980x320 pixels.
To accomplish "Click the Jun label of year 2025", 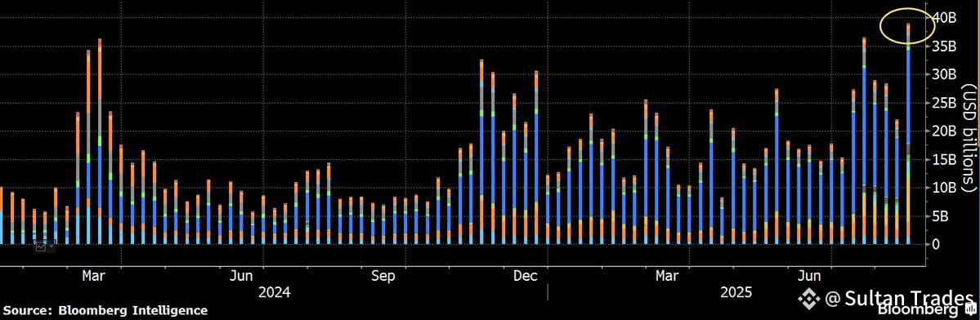I will coord(810,275).
